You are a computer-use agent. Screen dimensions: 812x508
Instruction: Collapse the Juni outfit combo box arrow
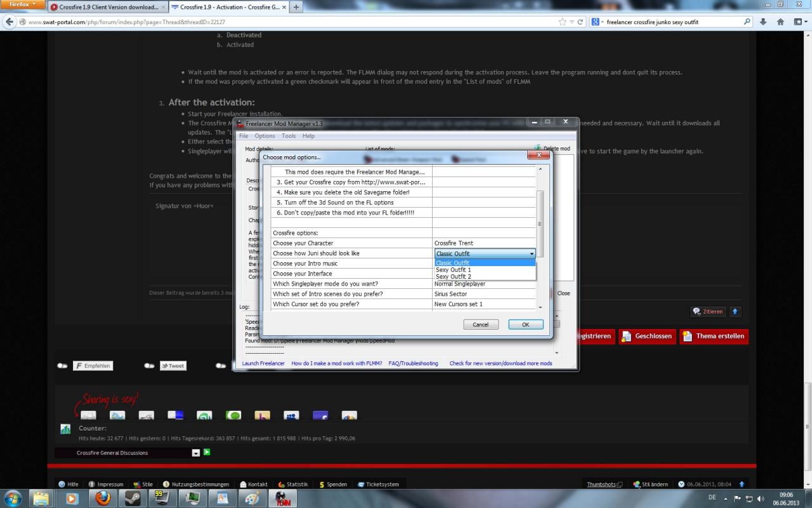(531, 253)
